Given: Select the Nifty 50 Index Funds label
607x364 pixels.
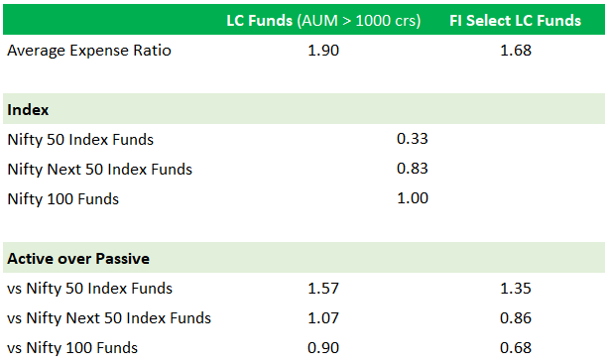Looking at the screenshot, I should click(80, 140).
